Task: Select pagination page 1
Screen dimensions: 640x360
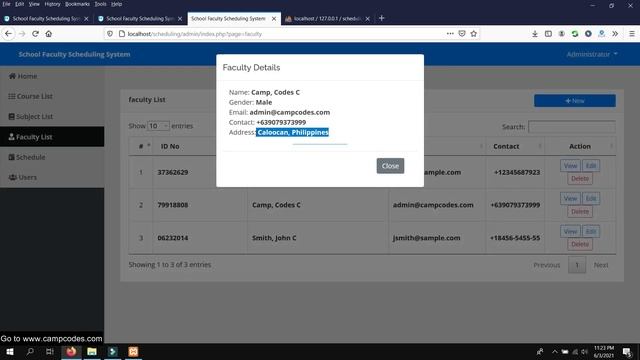Action: point(577,265)
